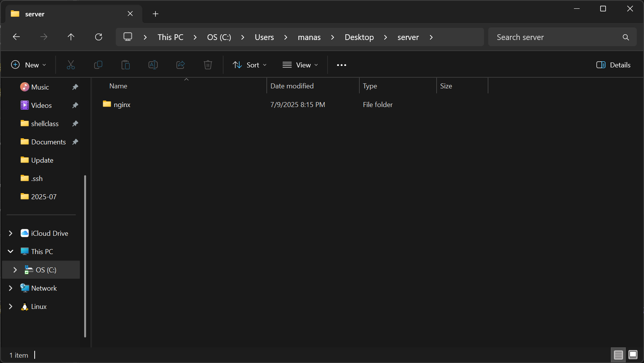Expand Linux tree node

point(11,307)
